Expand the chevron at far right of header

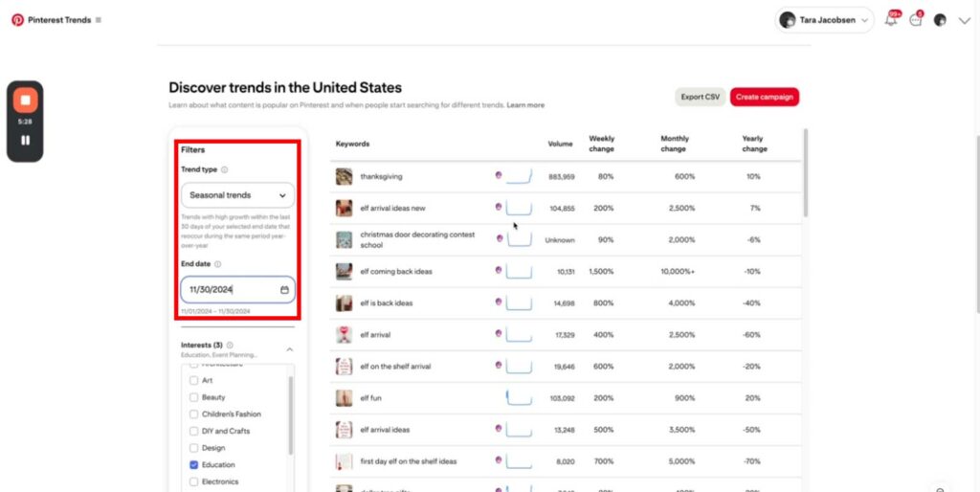pos(964,21)
